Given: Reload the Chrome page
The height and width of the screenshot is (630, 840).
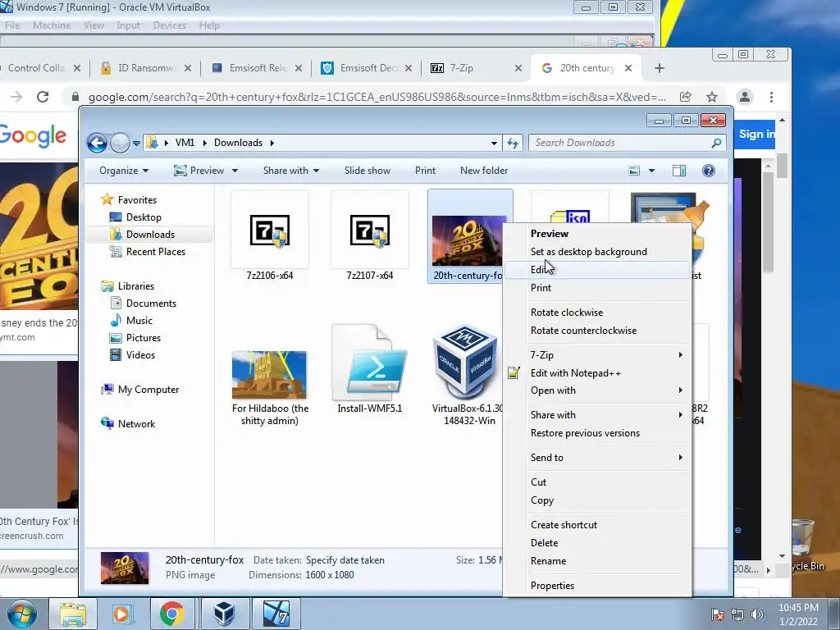Looking at the screenshot, I should (x=43, y=97).
